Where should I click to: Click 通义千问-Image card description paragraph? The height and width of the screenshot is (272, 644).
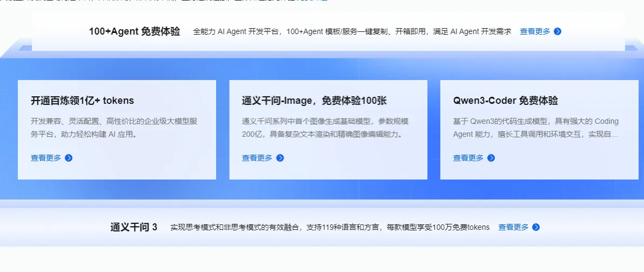tap(325, 128)
